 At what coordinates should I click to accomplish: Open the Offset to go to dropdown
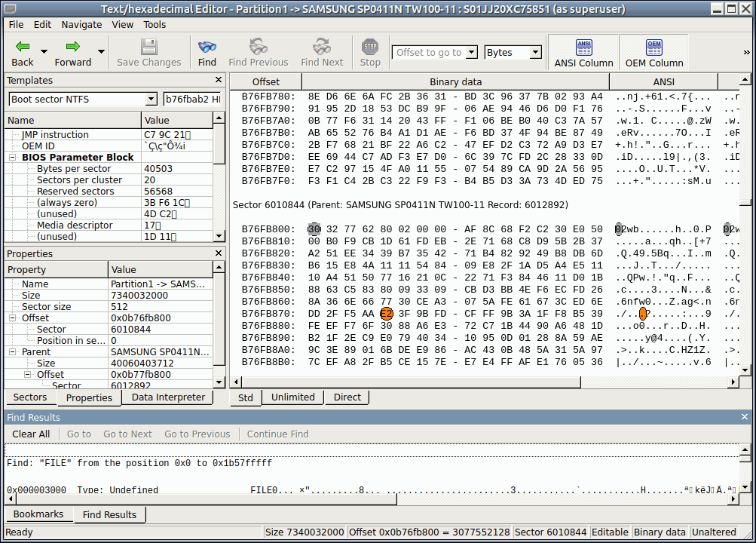point(472,52)
